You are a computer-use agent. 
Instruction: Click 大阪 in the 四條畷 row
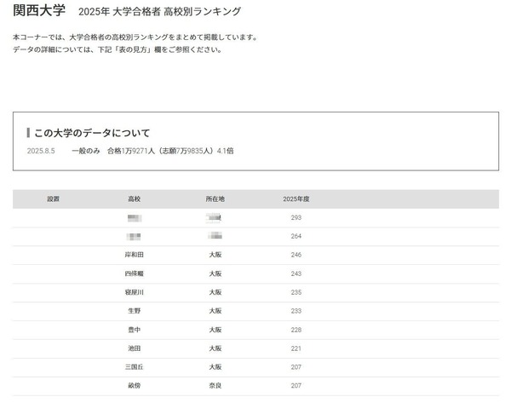[215, 273]
